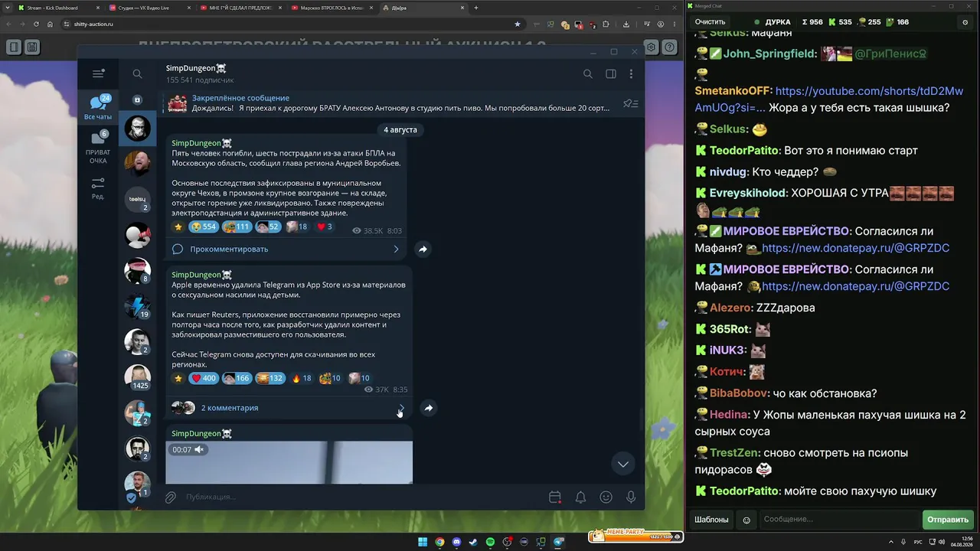
Task: Open the Telegram hamburger main menu
Action: tap(98, 73)
